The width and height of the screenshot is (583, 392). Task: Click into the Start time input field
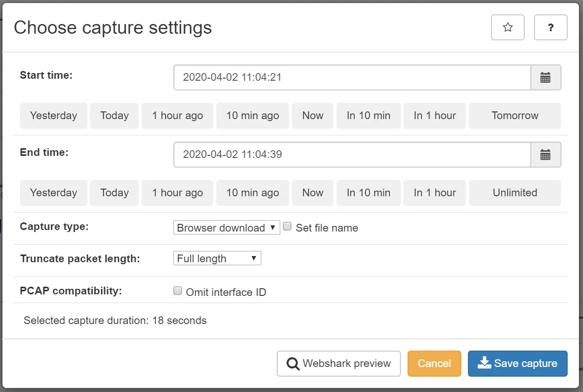point(352,78)
